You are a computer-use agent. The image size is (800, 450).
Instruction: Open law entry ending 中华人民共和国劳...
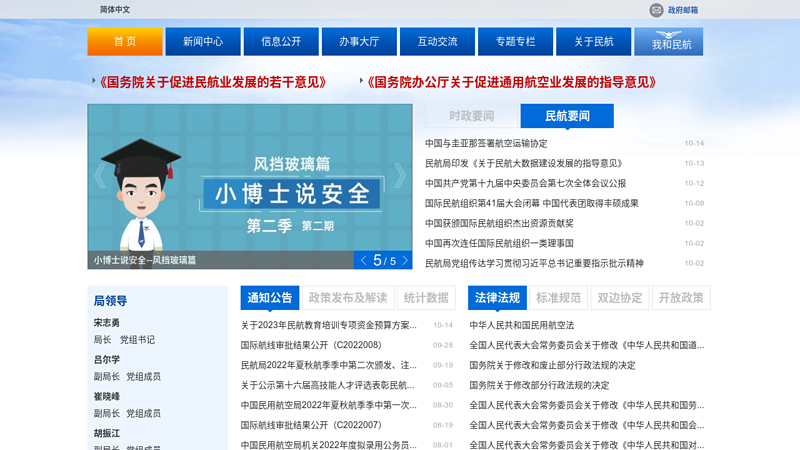pyautogui.click(x=587, y=405)
